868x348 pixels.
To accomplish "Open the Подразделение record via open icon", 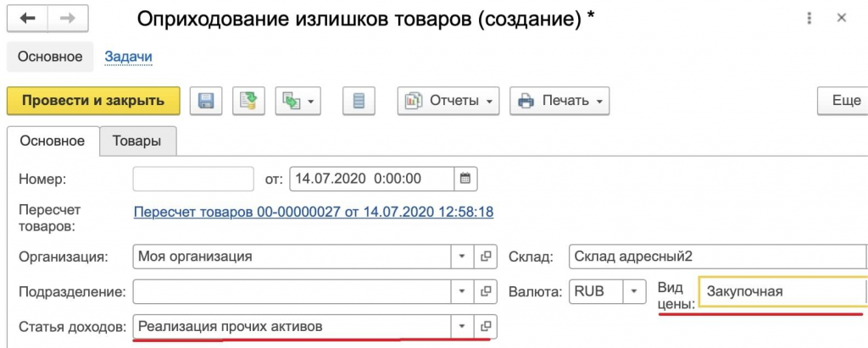I will click(486, 291).
